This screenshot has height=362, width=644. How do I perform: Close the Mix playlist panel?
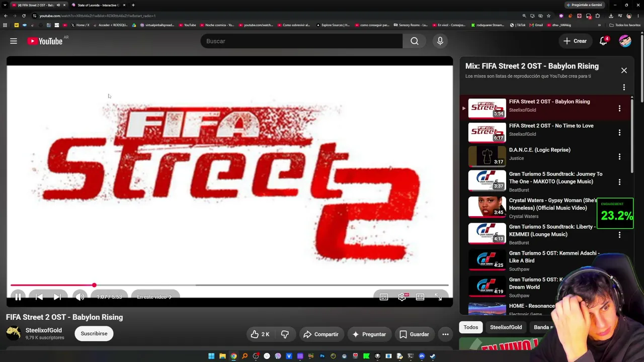tap(624, 70)
